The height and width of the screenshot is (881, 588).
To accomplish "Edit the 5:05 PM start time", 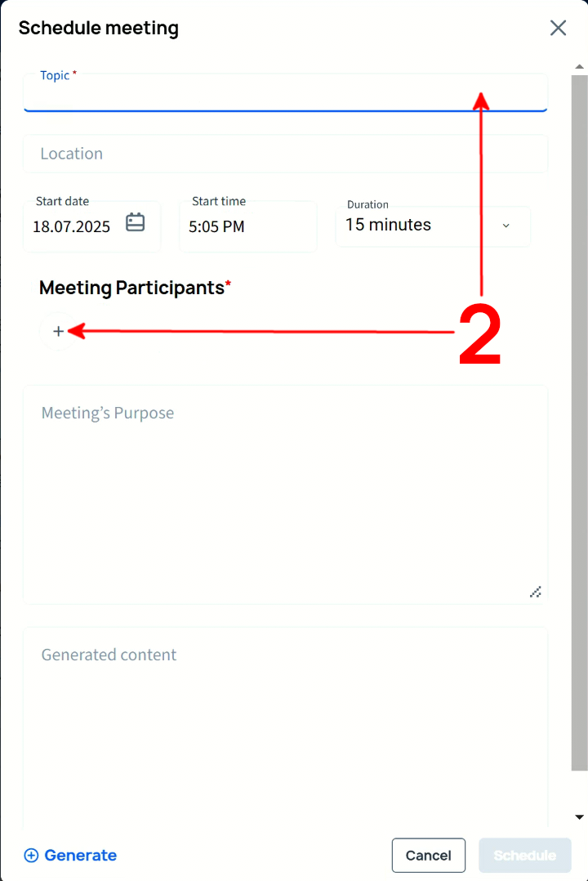I will (217, 227).
